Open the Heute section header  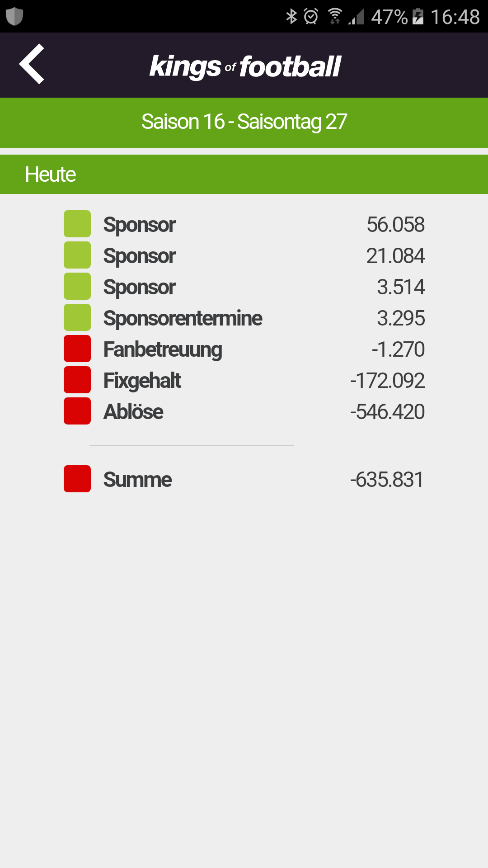click(x=244, y=175)
